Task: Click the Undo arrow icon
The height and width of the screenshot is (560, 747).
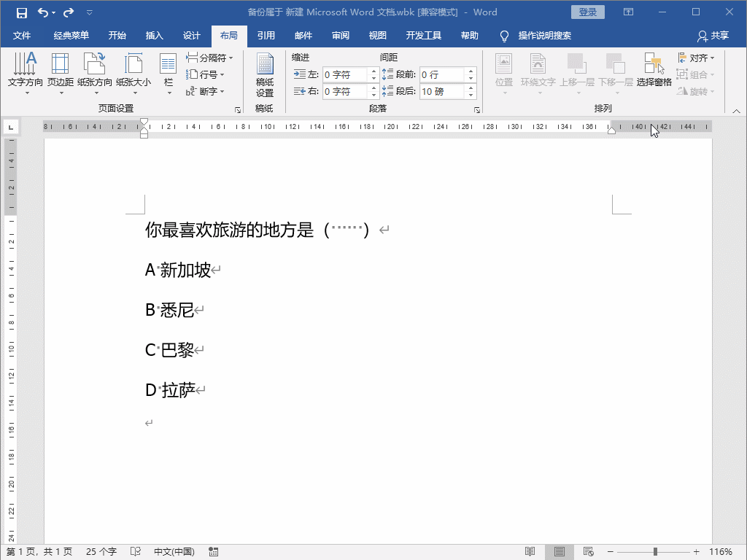Action: [x=43, y=12]
